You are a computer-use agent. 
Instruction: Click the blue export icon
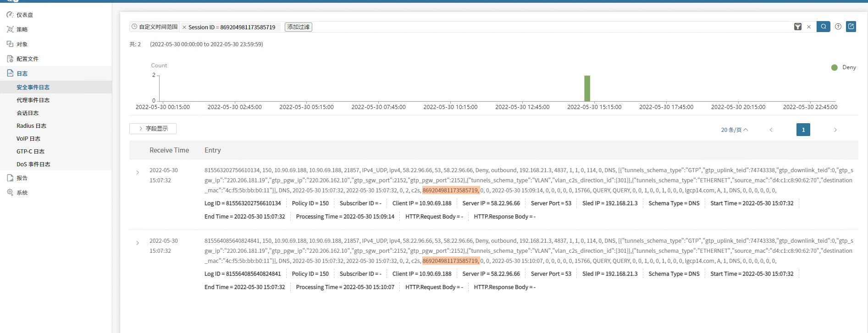click(x=851, y=27)
